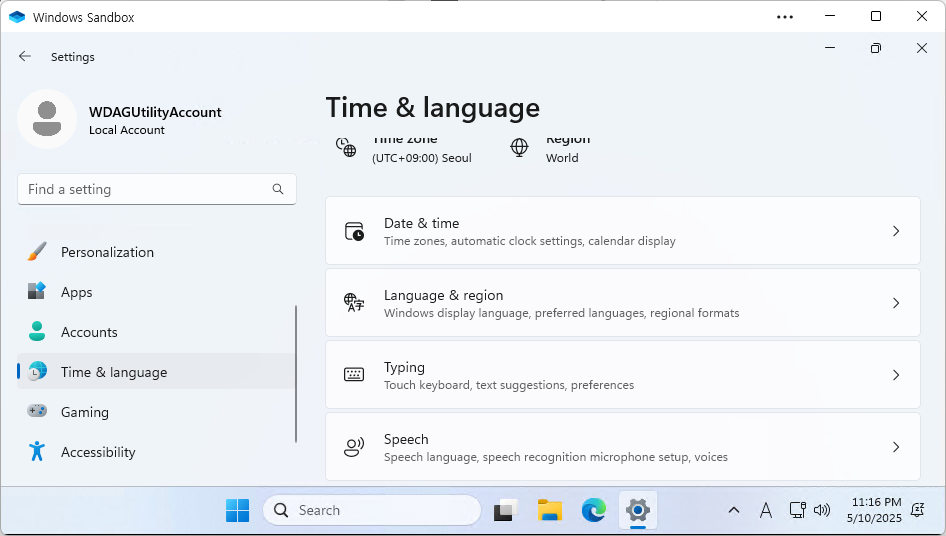Image resolution: width=946 pixels, height=536 pixels.
Task: Click the Accessibility figure icon
Action: click(37, 451)
